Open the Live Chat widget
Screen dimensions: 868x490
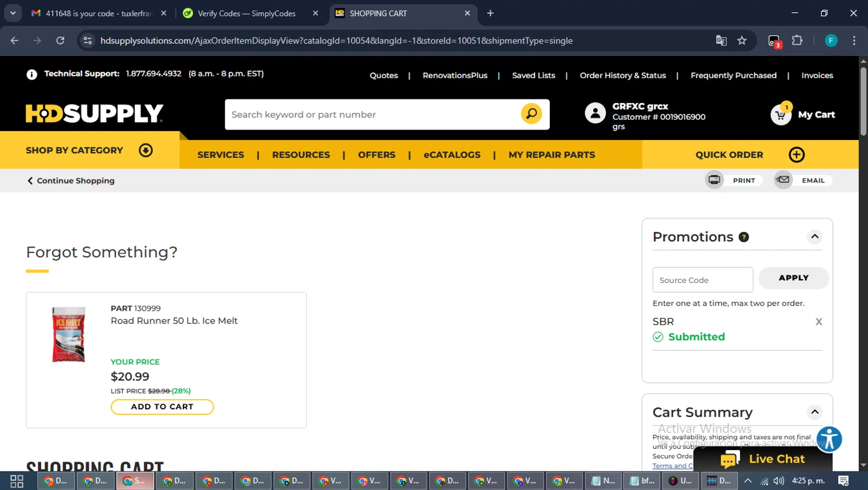click(763, 459)
